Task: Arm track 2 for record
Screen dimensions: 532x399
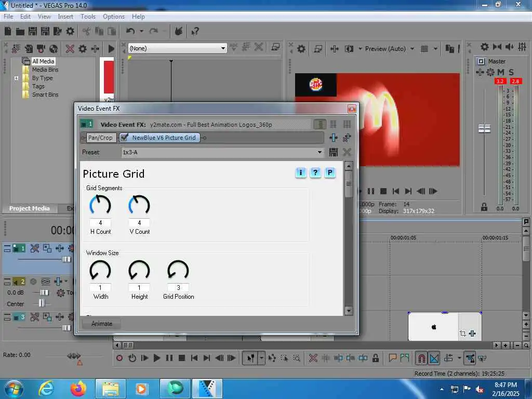Action: (33, 282)
